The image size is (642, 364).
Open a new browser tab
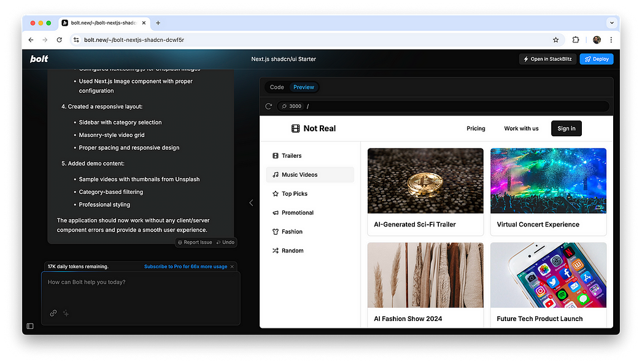click(158, 23)
